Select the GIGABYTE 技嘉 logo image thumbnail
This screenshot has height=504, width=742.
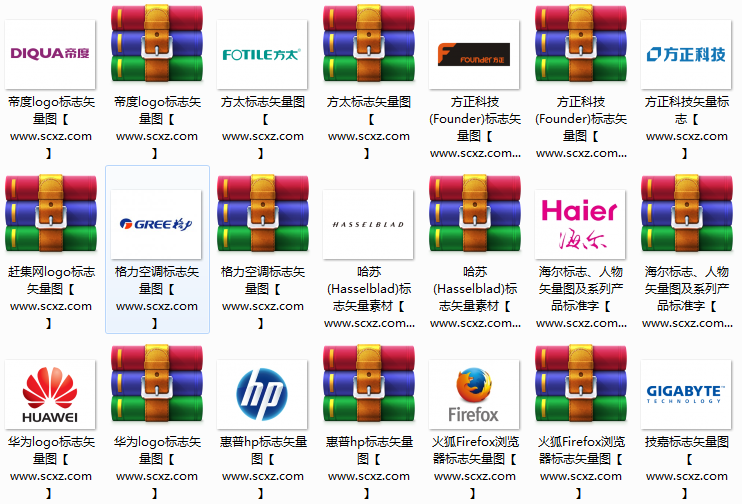(687, 394)
